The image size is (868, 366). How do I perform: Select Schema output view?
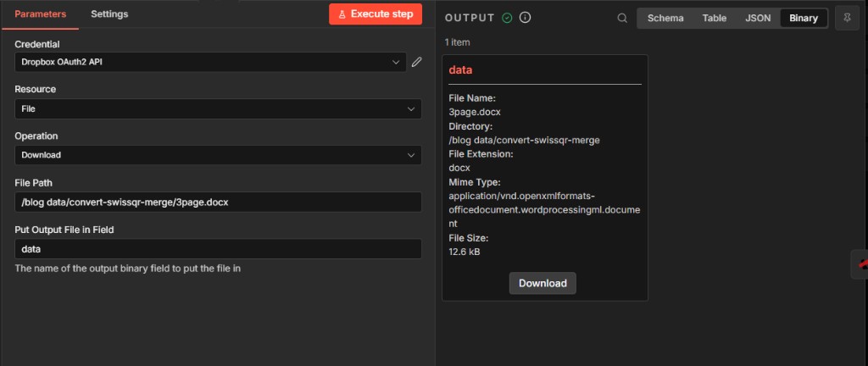665,18
